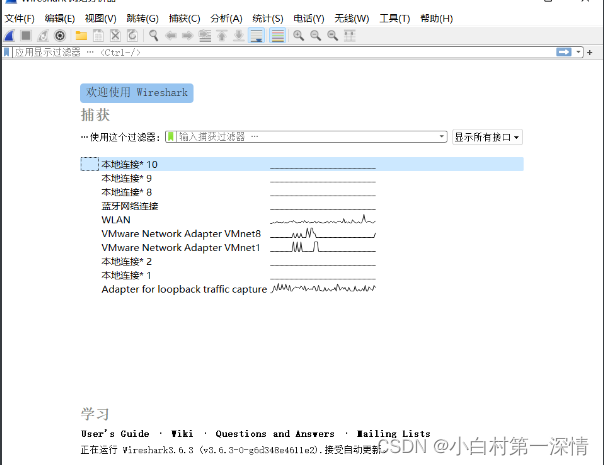Select the 本地连接* 10 interface
The width and height of the screenshot is (604, 465).
[302, 164]
